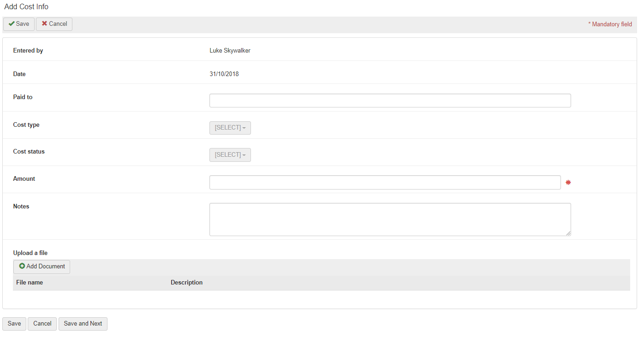The image size is (644, 338).
Task: Click the Luke Skywalker entered-by name
Action: point(230,51)
